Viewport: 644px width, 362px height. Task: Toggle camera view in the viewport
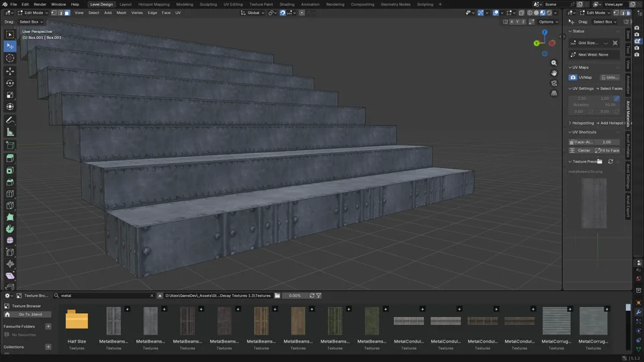(x=553, y=83)
